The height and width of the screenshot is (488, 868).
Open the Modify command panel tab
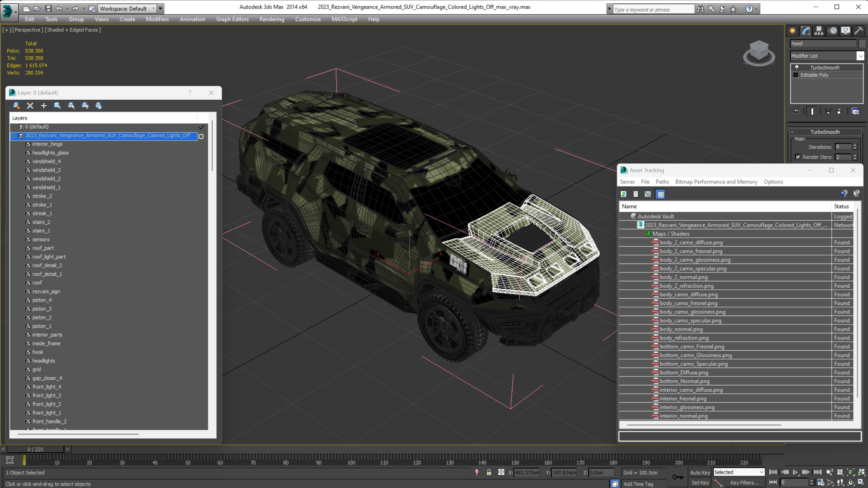tap(806, 31)
